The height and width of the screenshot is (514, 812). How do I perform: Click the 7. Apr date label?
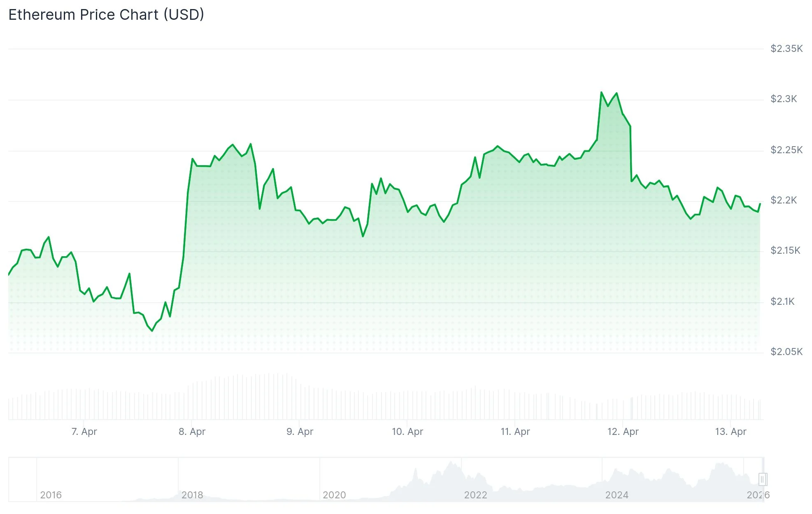[84, 432]
